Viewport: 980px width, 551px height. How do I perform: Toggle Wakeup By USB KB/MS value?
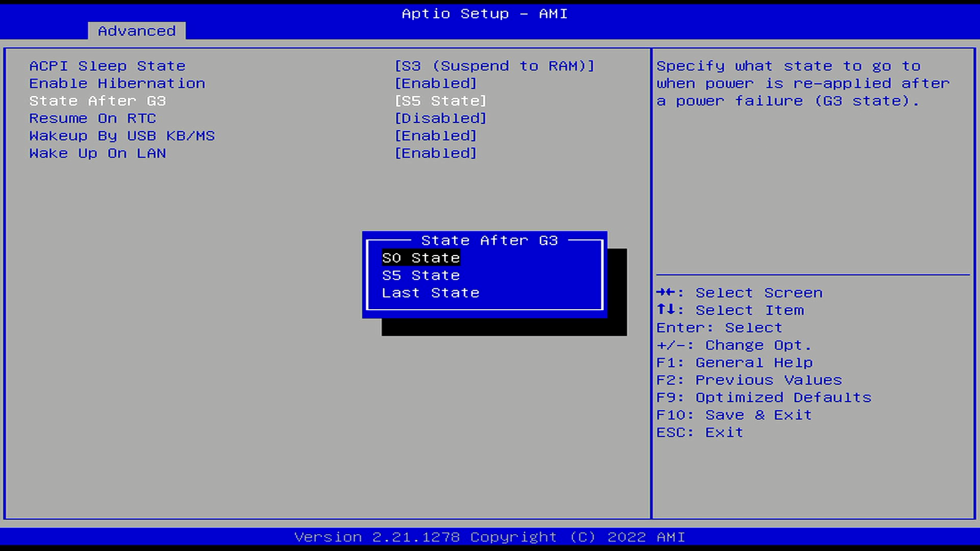[435, 136]
